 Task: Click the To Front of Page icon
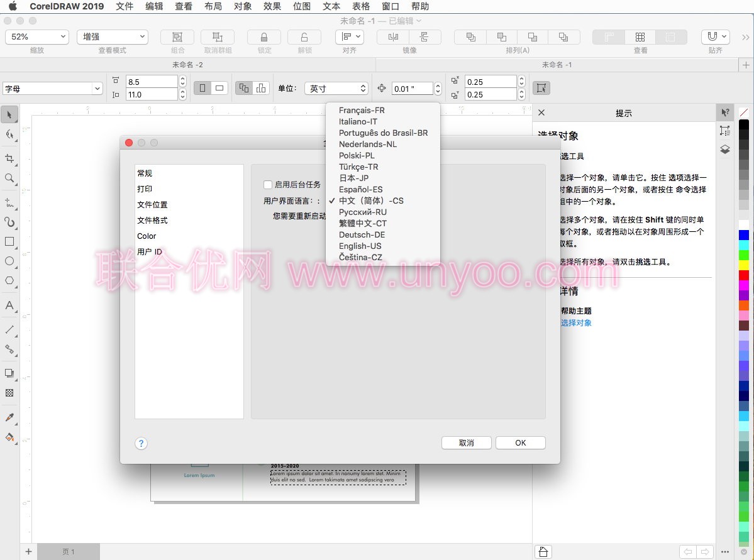pos(471,37)
